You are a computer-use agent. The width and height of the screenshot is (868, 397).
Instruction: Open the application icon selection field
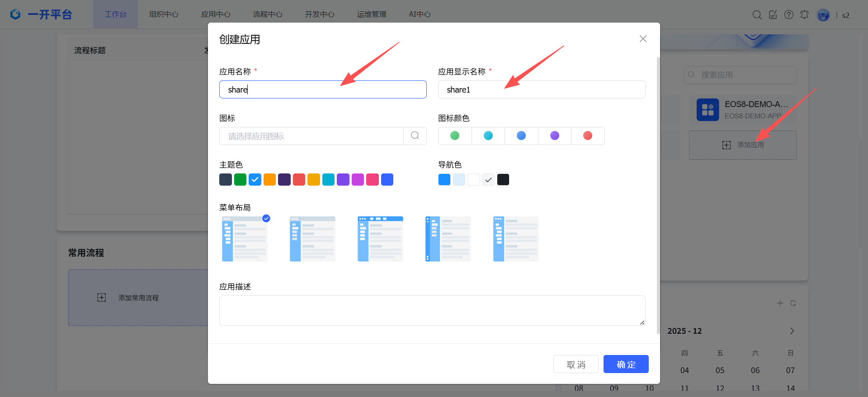[x=311, y=136]
